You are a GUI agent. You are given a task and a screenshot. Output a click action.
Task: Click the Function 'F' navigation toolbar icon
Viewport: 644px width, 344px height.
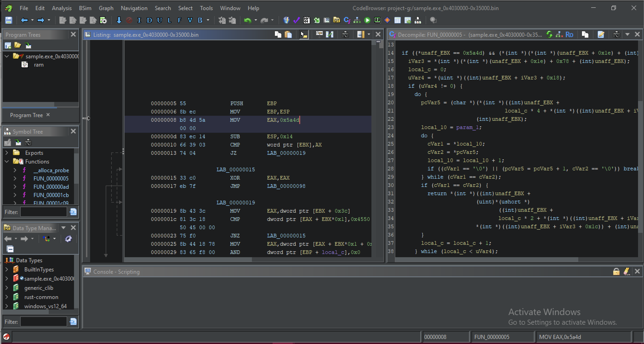(x=180, y=20)
